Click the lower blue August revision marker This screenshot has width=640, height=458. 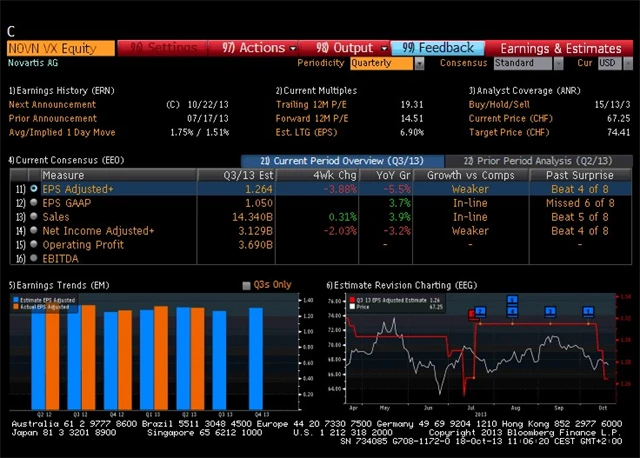pos(512,312)
